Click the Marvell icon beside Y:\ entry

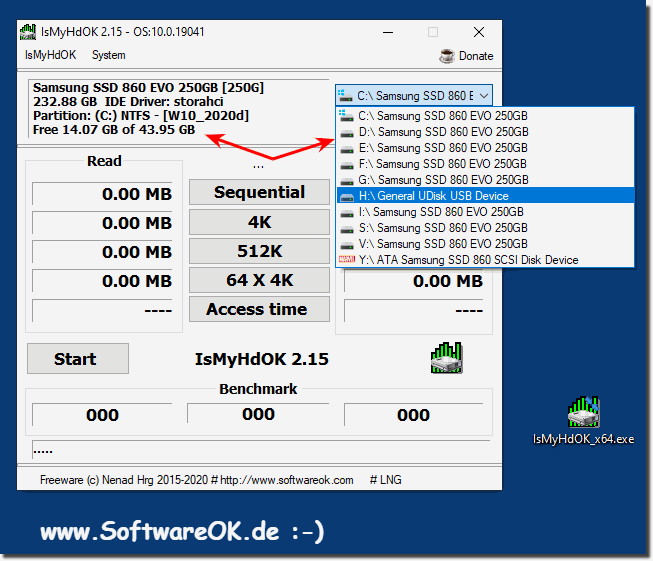[x=346, y=259]
